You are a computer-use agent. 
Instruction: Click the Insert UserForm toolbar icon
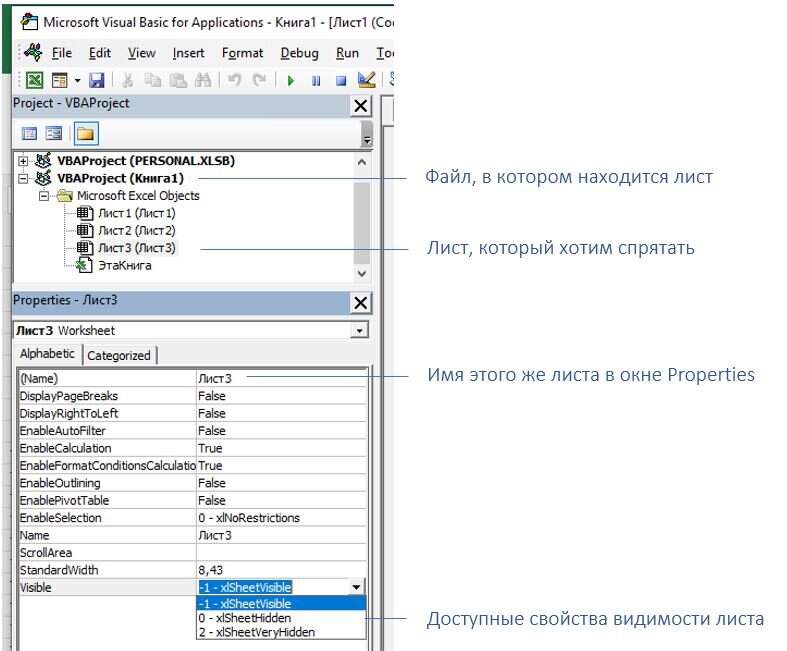point(60,80)
